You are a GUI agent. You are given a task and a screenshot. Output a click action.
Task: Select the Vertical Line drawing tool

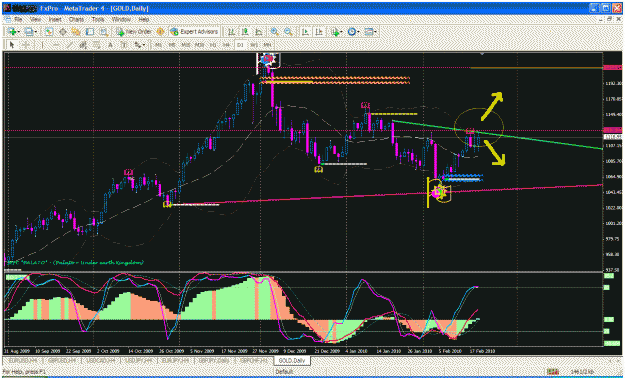[42, 45]
